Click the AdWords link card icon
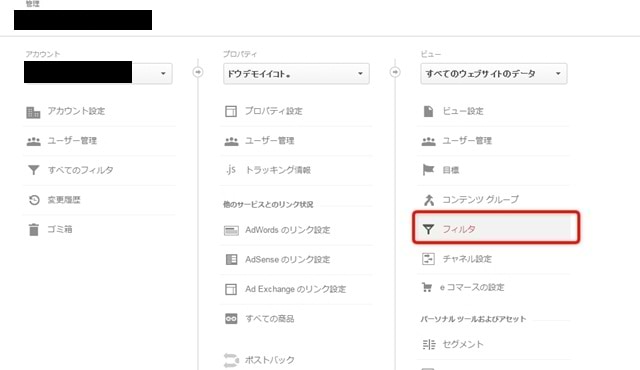The width and height of the screenshot is (640, 370). pos(231,230)
